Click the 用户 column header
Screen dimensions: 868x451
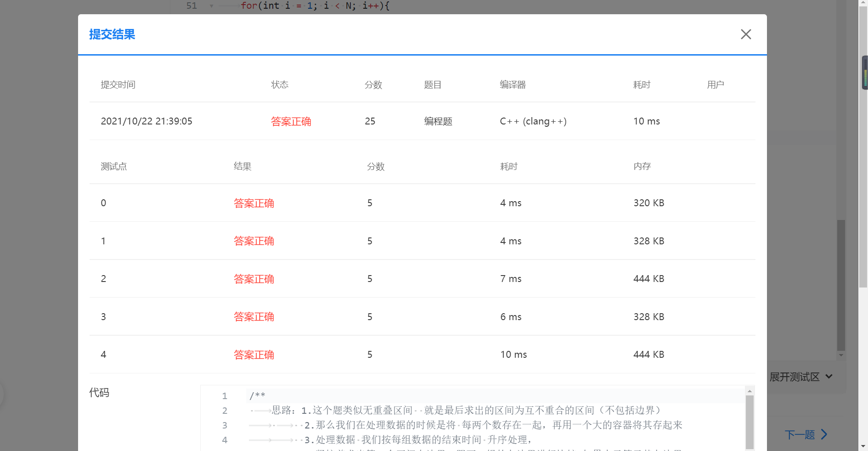[716, 85]
